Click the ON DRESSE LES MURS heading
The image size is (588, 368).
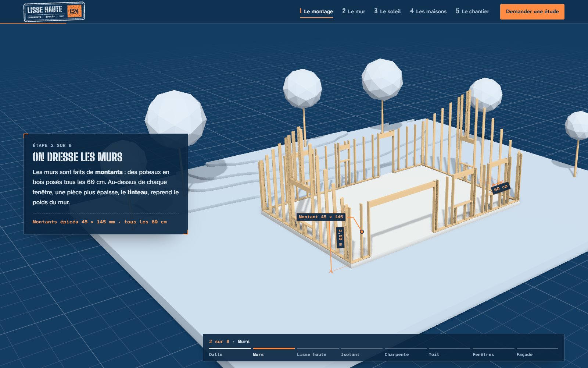78,157
